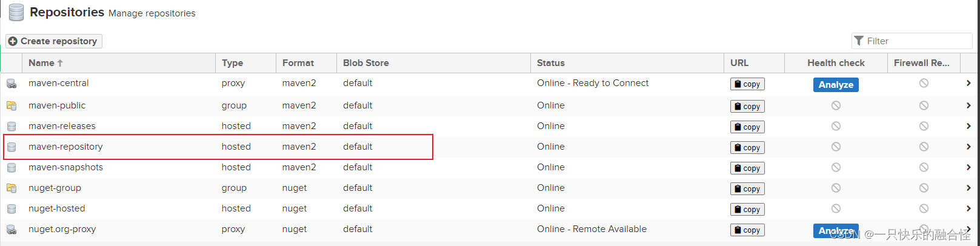Click maven-snapshots health check disabled icon
Screen dimensions: 980x246
tap(836, 167)
